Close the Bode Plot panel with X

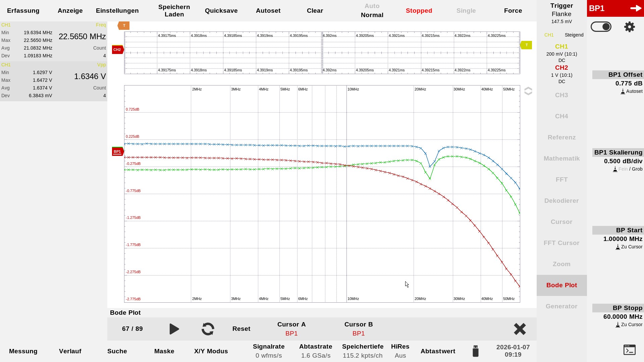click(520, 329)
